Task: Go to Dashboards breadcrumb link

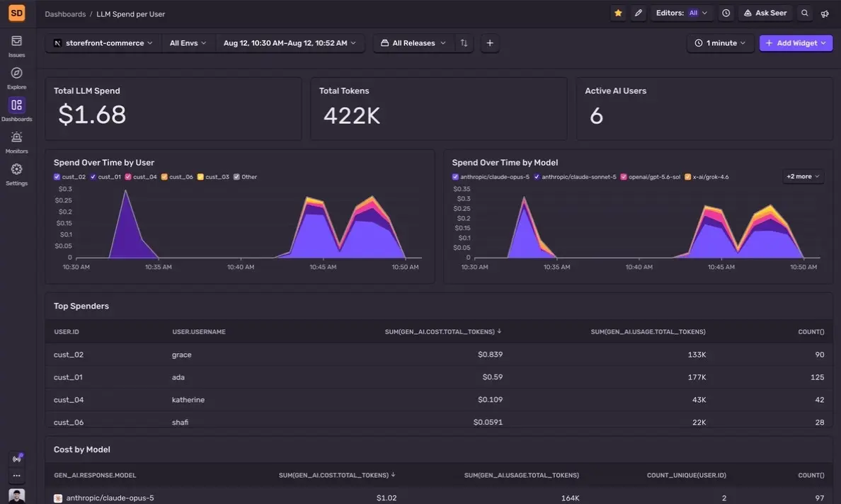Action: (65, 14)
